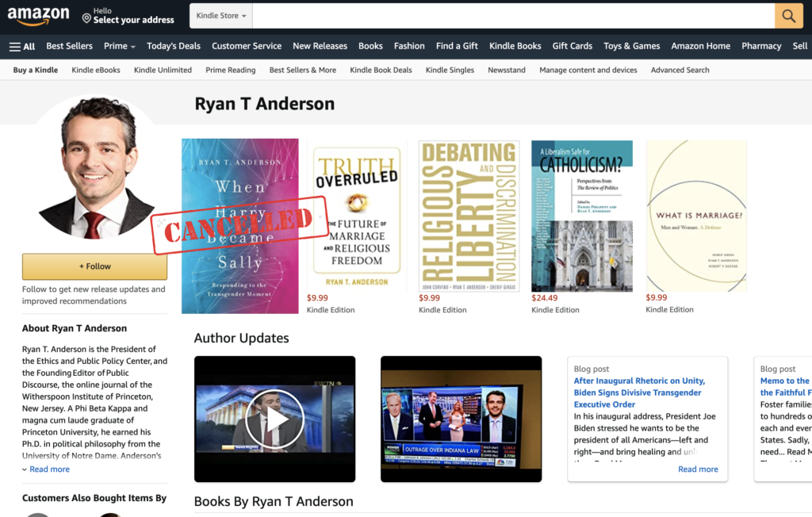The height and width of the screenshot is (517, 812).
Task: Click the About Ryan T Anderson heading
Action: 74,328
